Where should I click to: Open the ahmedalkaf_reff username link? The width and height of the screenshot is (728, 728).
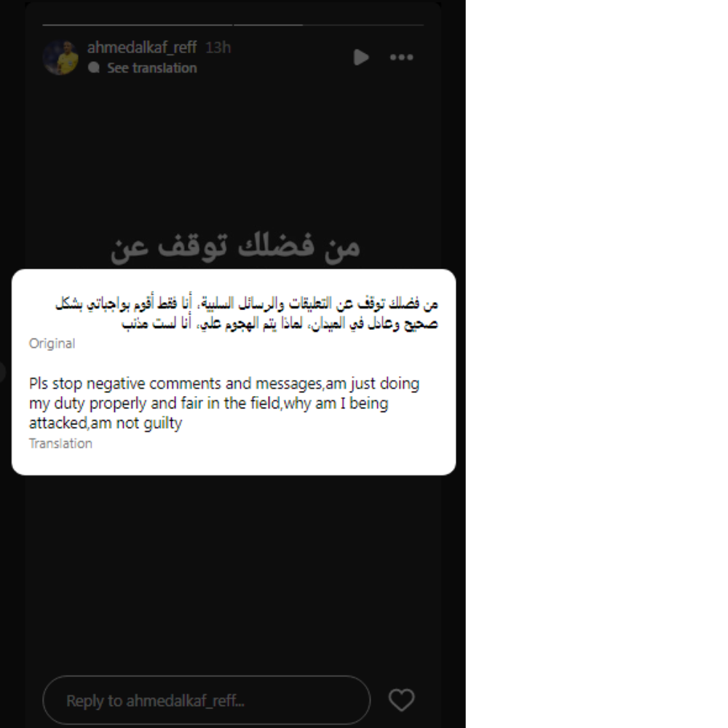point(142,47)
